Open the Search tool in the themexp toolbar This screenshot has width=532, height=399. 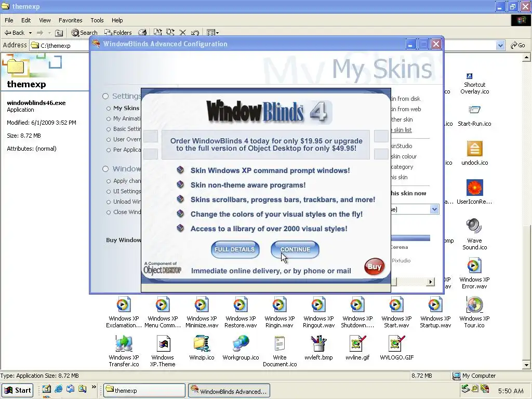coord(84,33)
